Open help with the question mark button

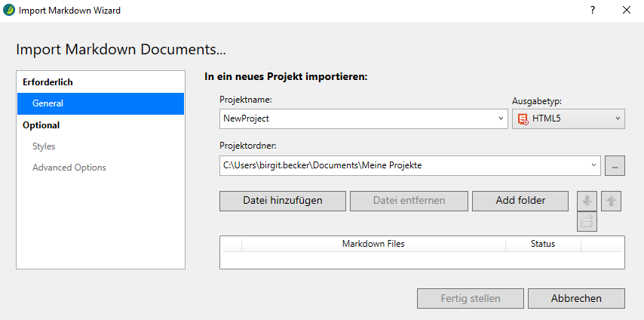point(593,11)
